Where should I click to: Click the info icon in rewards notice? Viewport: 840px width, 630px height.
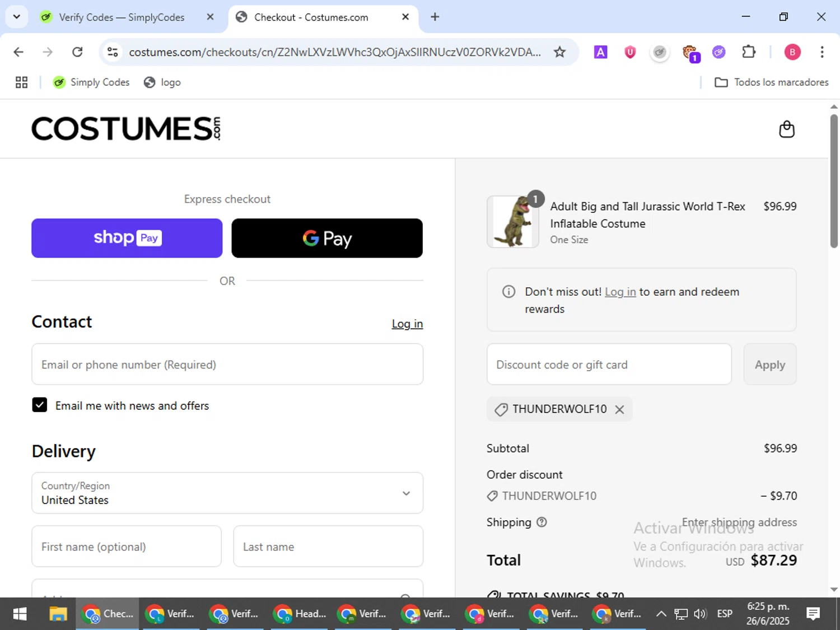tap(508, 292)
